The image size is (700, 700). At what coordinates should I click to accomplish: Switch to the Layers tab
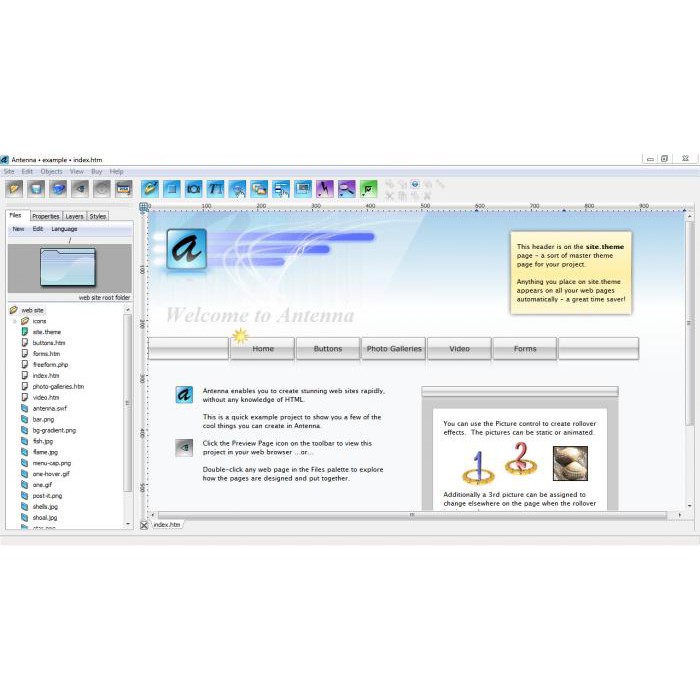(74, 216)
